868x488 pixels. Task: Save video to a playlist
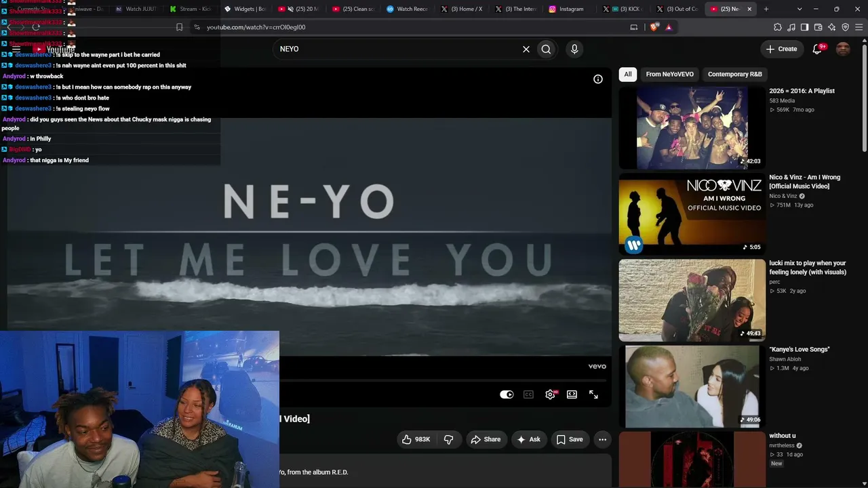click(570, 439)
